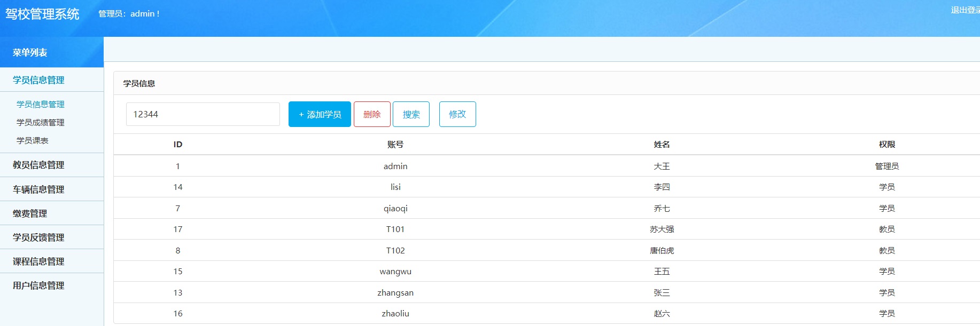This screenshot has width=980, height=326.
Task: Open the 学员信息管理 submenu item
Action: (41, 104)
